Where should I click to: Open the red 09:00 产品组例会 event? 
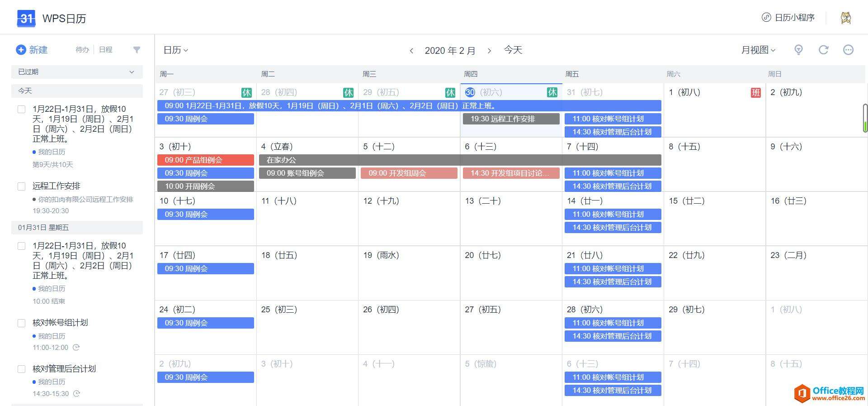pos(206,160)
